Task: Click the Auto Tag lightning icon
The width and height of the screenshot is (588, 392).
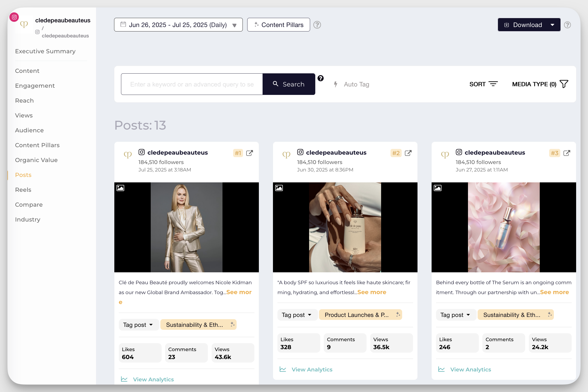Action: click(336, 84)
